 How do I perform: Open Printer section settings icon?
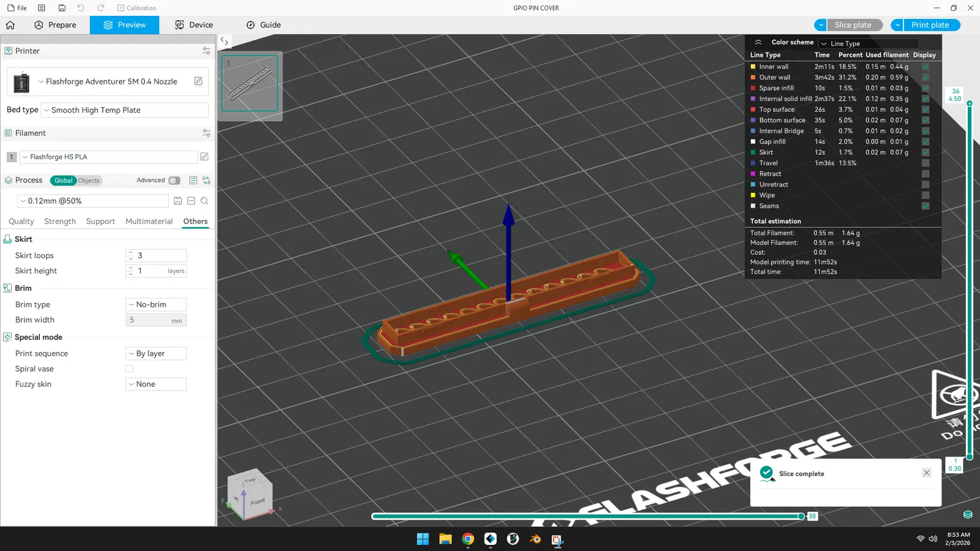point(206,51)
